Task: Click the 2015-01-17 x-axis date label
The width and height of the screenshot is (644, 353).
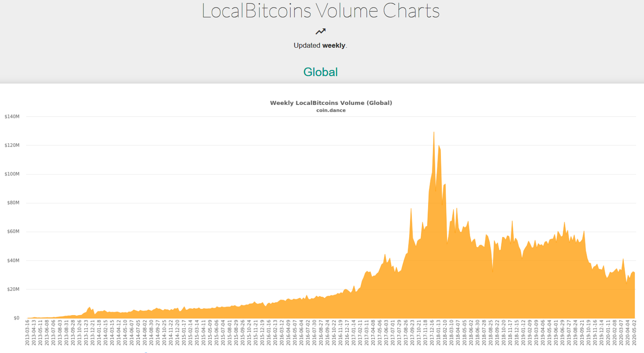Action: [x=184, y=333]
